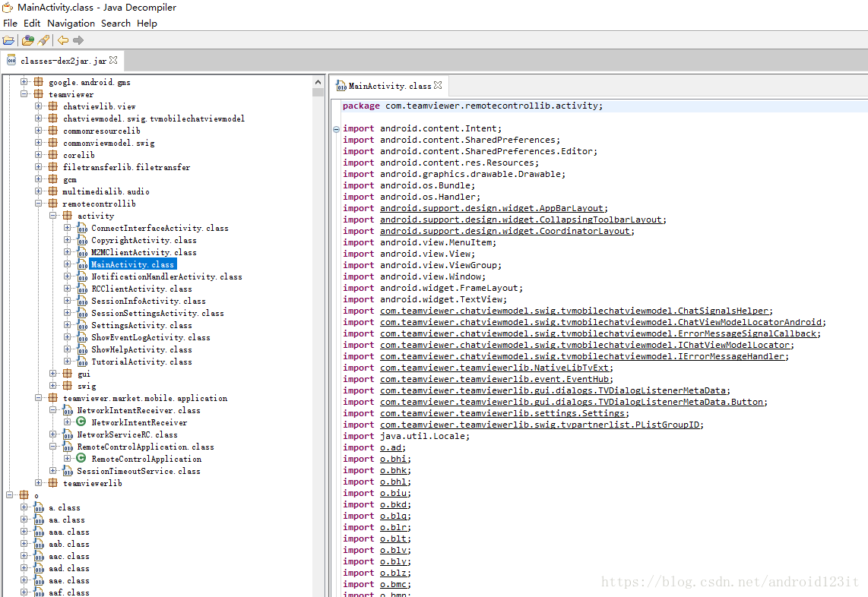Open the o.bhi import link

[393, 459]
